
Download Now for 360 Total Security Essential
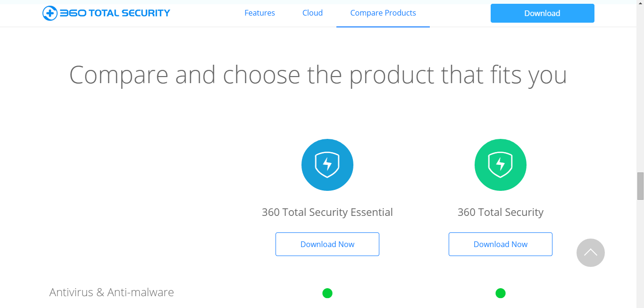(327, 244)
